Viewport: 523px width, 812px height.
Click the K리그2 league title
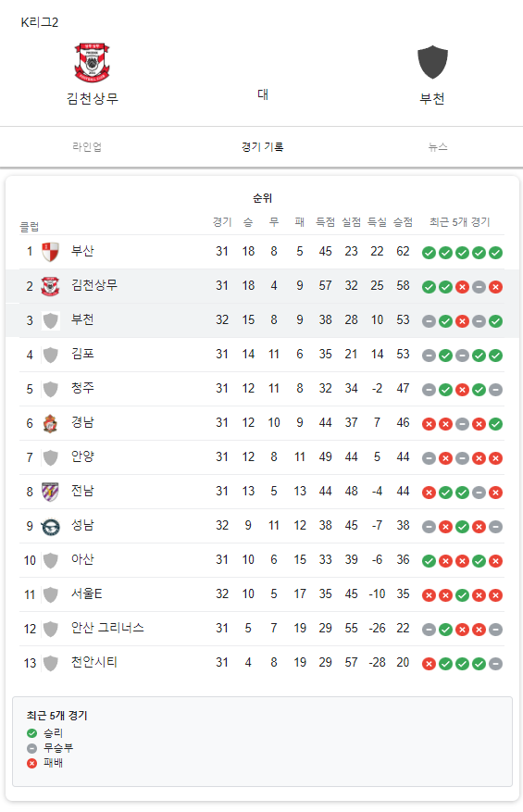tap(40, 22)
